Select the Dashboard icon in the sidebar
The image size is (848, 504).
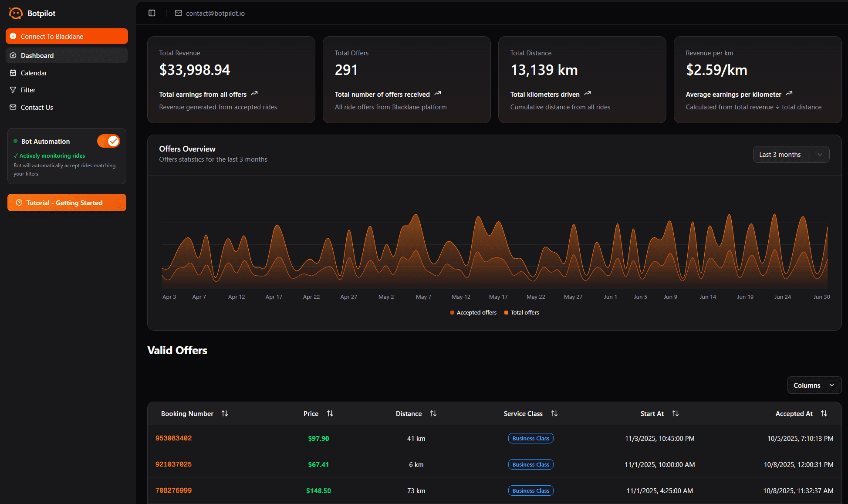[13, 55]
